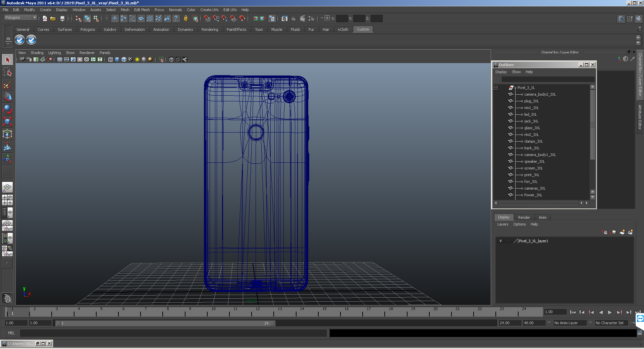Open the Render View clapperboard window
The image size is (644, 349).
[x=285, y=18]
